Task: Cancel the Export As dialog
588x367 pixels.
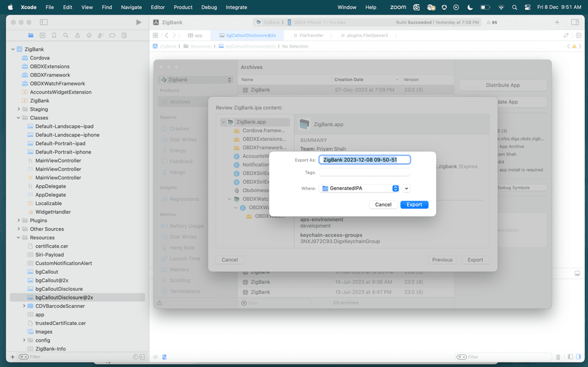Action: point(383,205)
